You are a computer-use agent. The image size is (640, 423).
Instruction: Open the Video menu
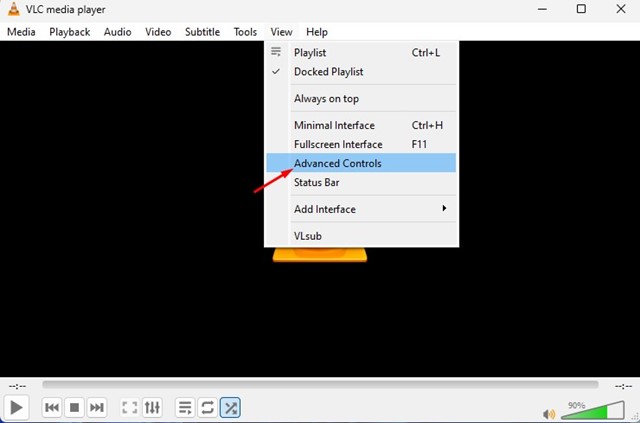pyautogui.click(x=158, y=32)
